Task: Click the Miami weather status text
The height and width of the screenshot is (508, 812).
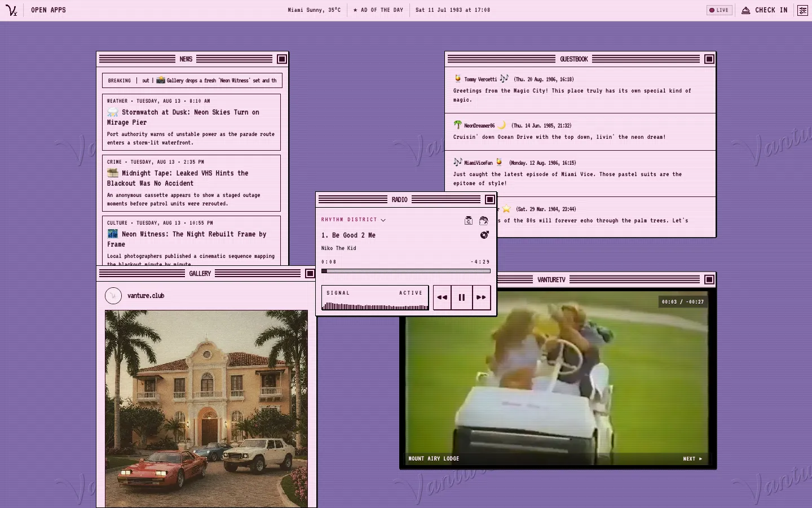Action: (314, 10)
